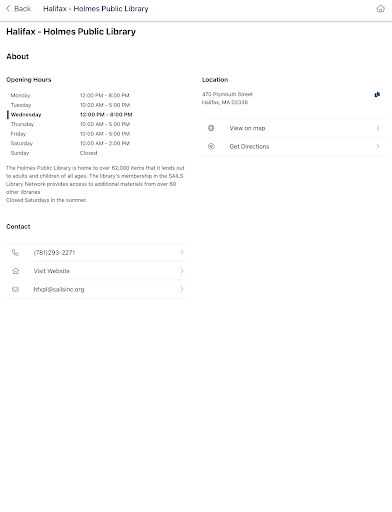Screen dimensions: 392x512
Task: Email hfxpl@sailsinc.org
Action: pyautogui.click(x=98, y=289)
